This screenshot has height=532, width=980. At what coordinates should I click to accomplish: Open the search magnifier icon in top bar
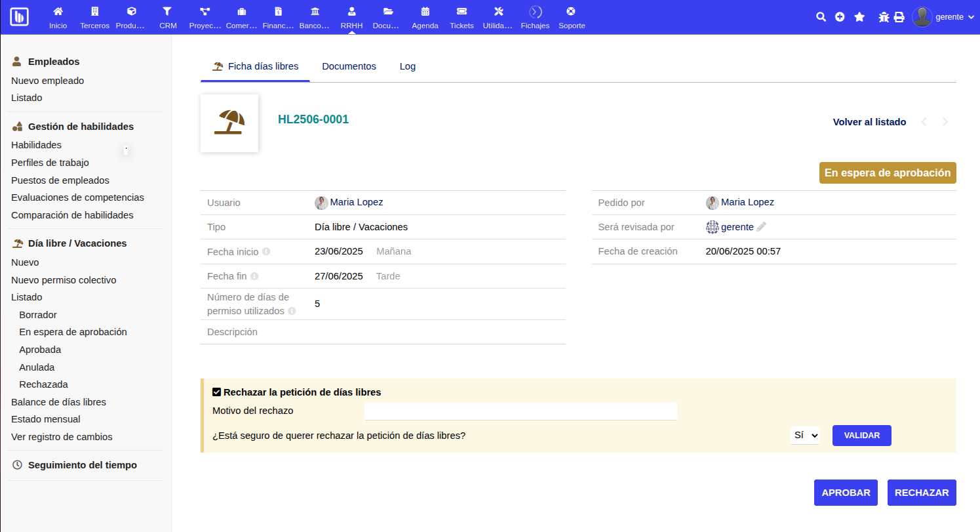pos(821,17)
